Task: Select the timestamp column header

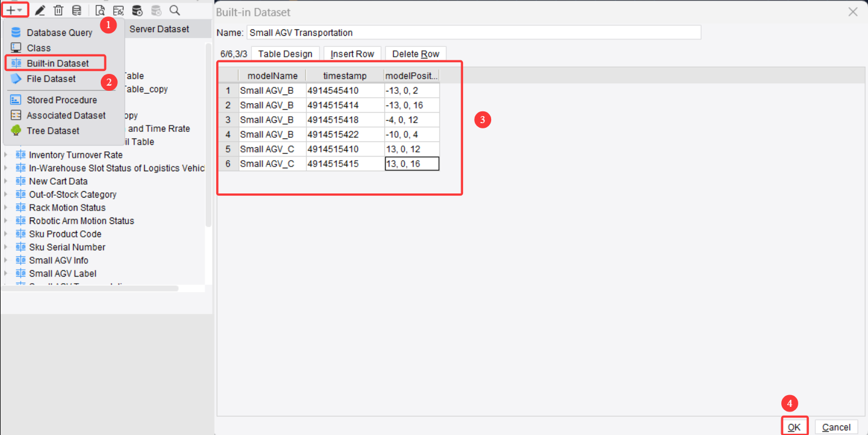Action: tap(345, 76)
